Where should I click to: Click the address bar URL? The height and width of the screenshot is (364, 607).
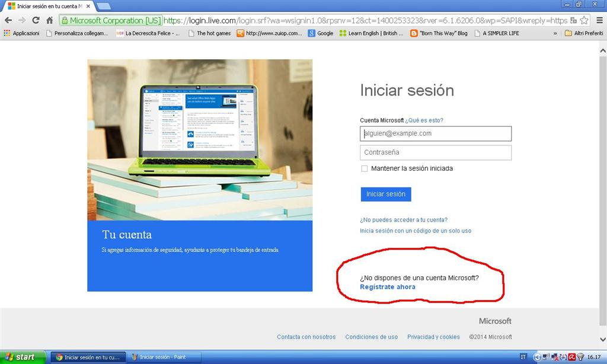[x=365, y=21]
